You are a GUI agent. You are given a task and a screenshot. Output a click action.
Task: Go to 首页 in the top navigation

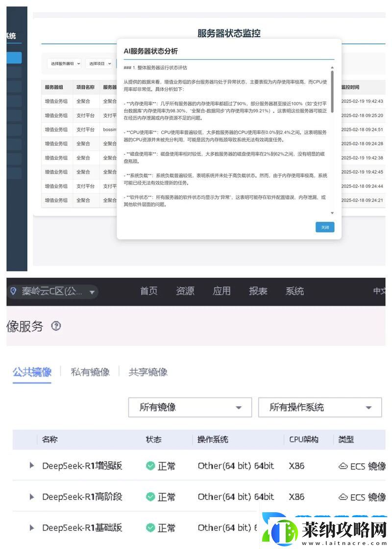(x=149, y=291)
